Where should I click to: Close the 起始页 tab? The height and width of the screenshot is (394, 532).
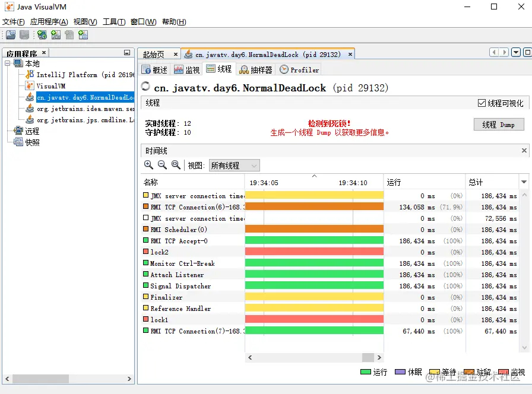click(x=175, y=54)
